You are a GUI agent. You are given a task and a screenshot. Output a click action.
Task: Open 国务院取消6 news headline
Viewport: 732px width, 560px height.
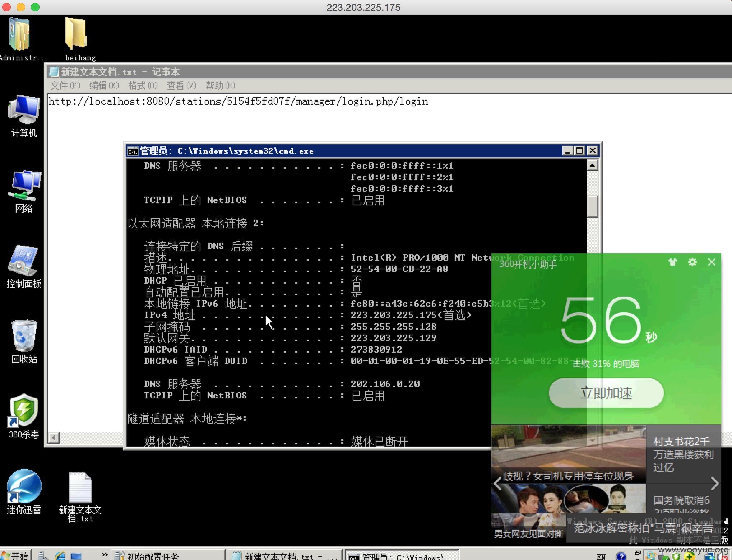(681, 500)
